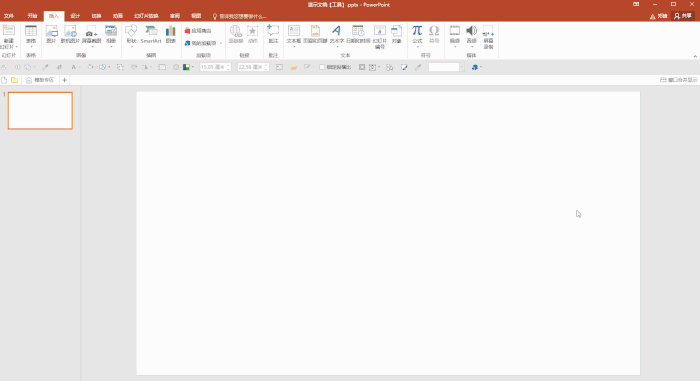Viewport: 700px width, 381px height.
Task: Switch to the Transitions (切换) tab
Action: [96, 16]
